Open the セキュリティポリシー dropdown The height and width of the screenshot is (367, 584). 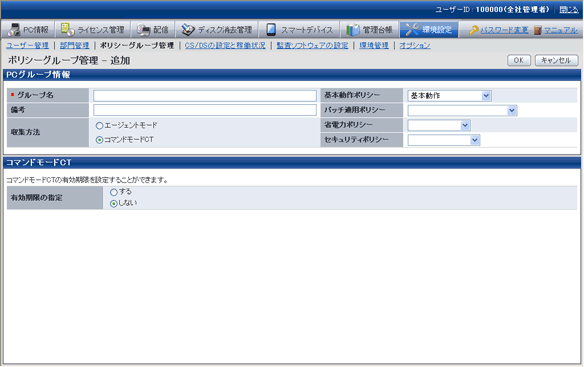pos(444,140)
